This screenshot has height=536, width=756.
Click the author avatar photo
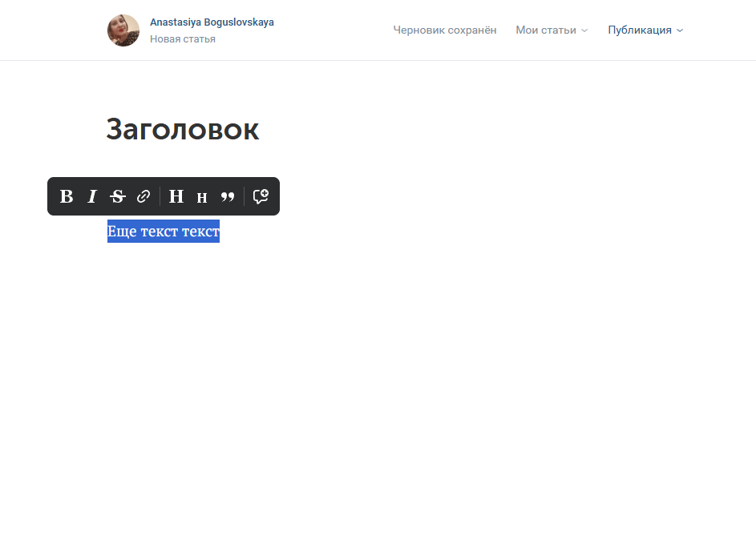pyautogui.click(x=123, y=30)
